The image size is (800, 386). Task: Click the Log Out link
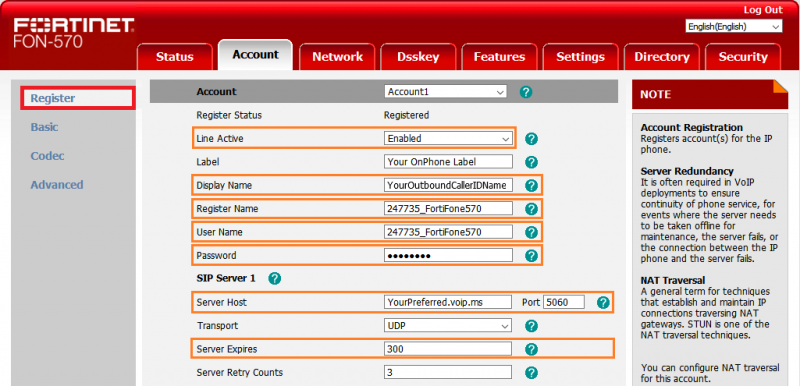pyautogui.click(x=763, y=10)
